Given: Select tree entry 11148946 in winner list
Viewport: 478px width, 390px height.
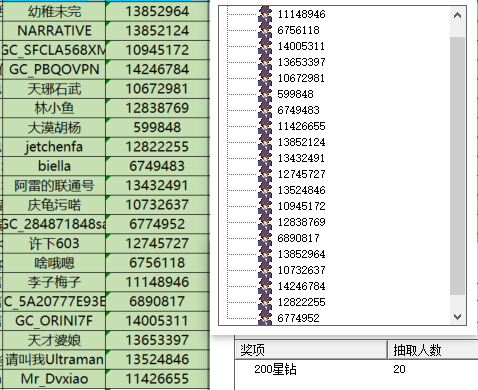Looking at the screenshot, I should (301, 14).
